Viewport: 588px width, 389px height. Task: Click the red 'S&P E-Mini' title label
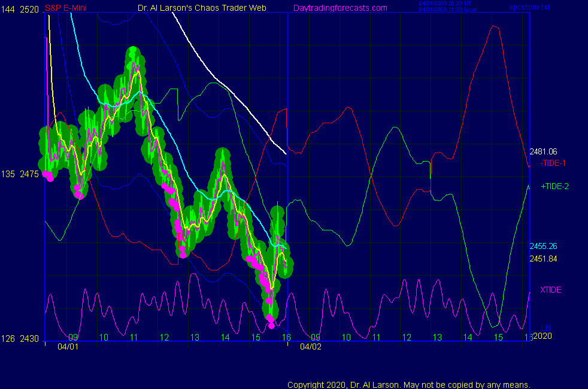pyautogui.click(x=66, y=8)
